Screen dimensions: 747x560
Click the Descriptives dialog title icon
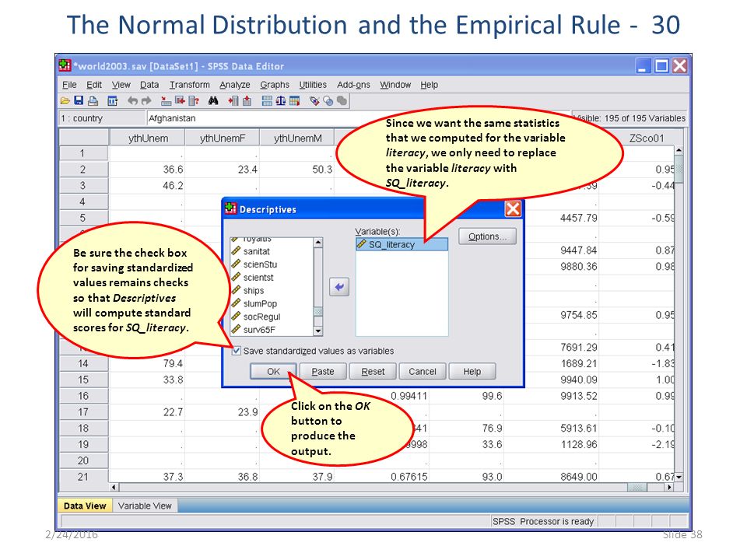[x=231, y=208]
